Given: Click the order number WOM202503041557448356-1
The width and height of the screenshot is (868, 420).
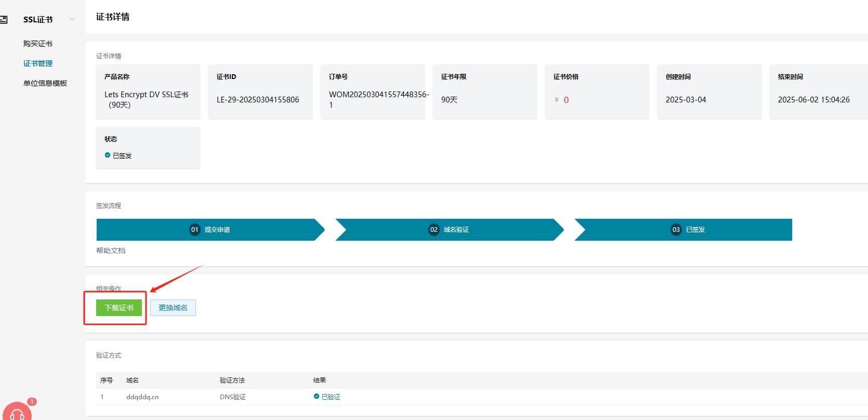Looking at the screenshot, I should click(x=378, y=99).
